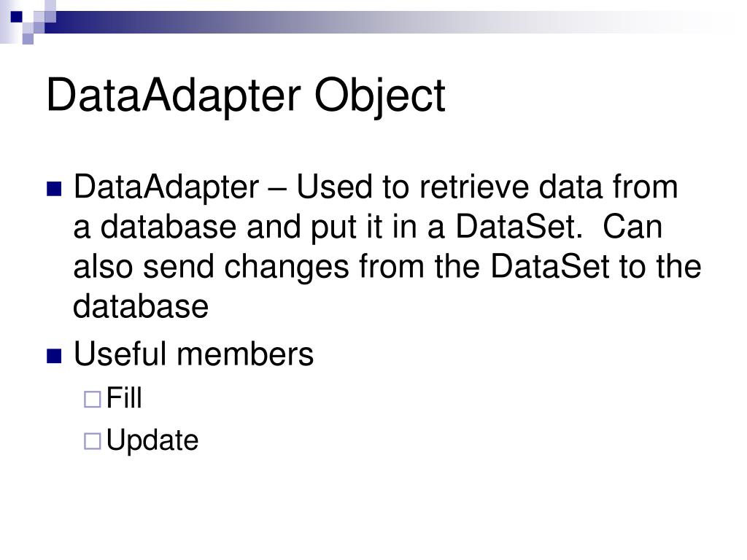The height and width of the screenshot is (560, 747).
Task: Click the word DataSet followed by period
Action: point(519,227)
